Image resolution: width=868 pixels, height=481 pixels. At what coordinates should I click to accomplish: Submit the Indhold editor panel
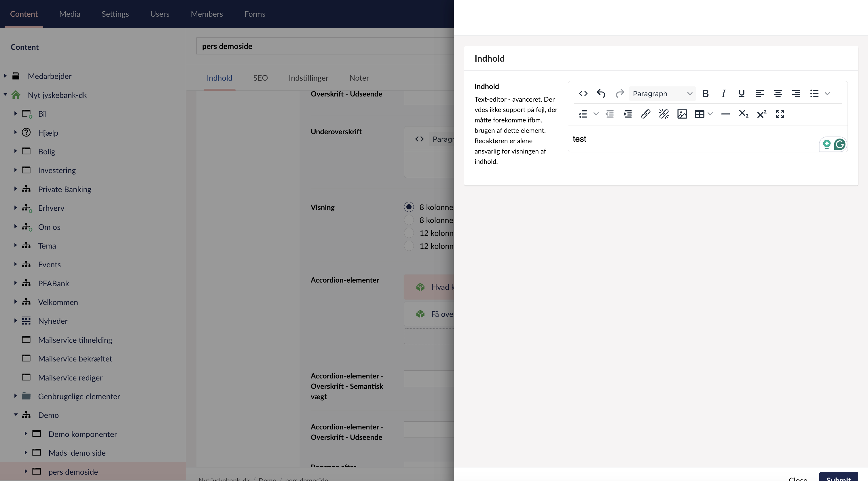[x=838, y=477]
